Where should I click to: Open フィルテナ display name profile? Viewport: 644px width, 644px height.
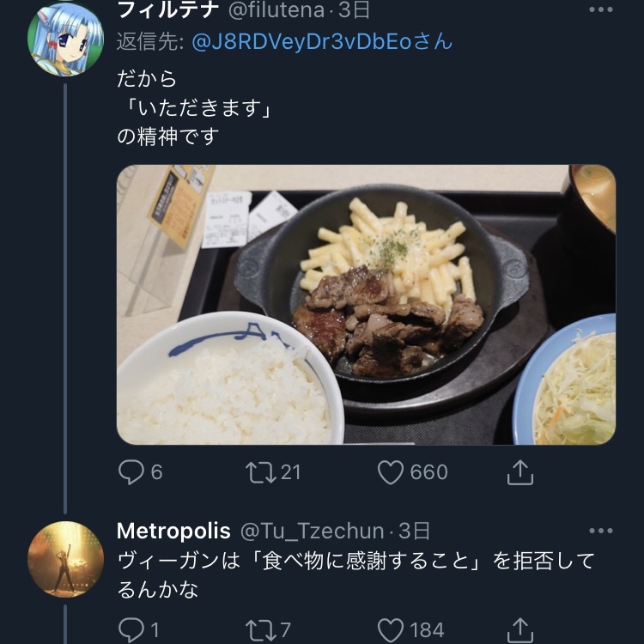[167, 9]
